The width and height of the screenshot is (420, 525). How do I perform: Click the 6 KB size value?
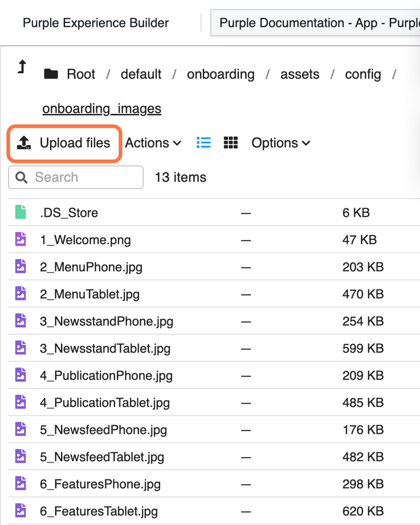356,213
